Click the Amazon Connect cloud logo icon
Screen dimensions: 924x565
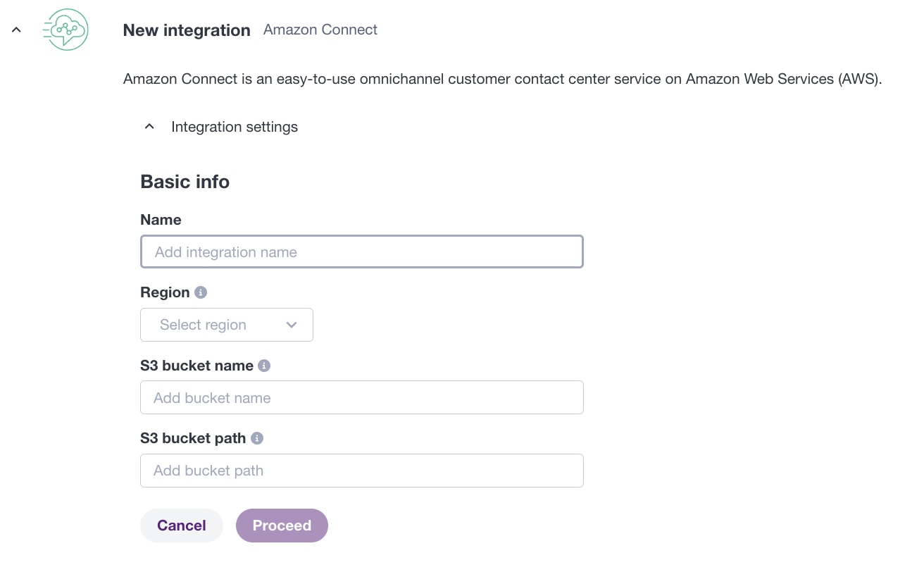pos(65,30)
